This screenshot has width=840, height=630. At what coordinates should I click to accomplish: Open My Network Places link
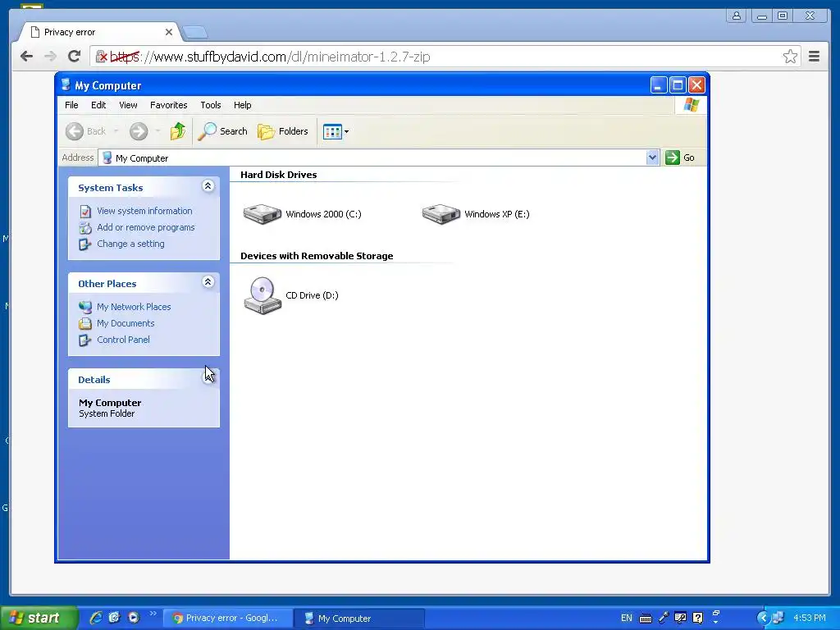(x=134, y=307)
